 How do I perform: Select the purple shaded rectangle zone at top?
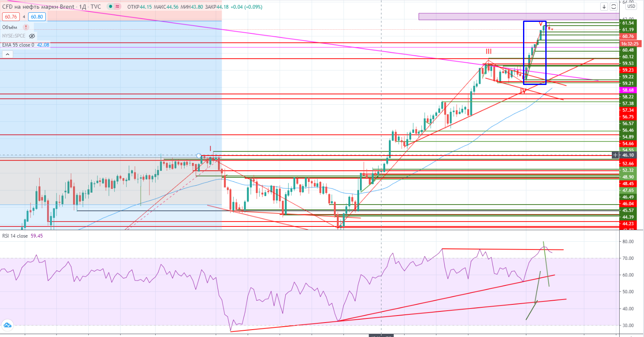(x=516, y=16)
